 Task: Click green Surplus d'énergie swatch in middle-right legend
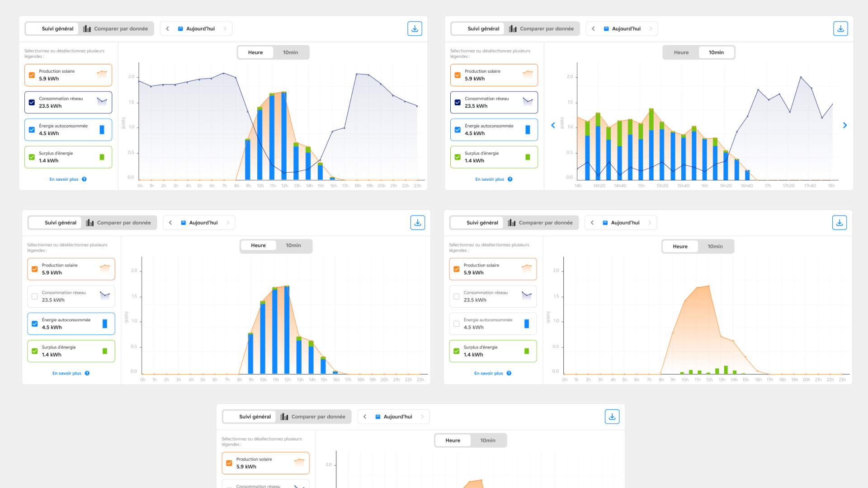click(x=527, y=351)
